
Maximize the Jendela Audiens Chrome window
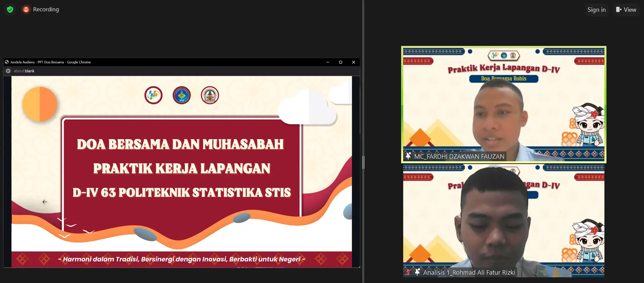340,62
